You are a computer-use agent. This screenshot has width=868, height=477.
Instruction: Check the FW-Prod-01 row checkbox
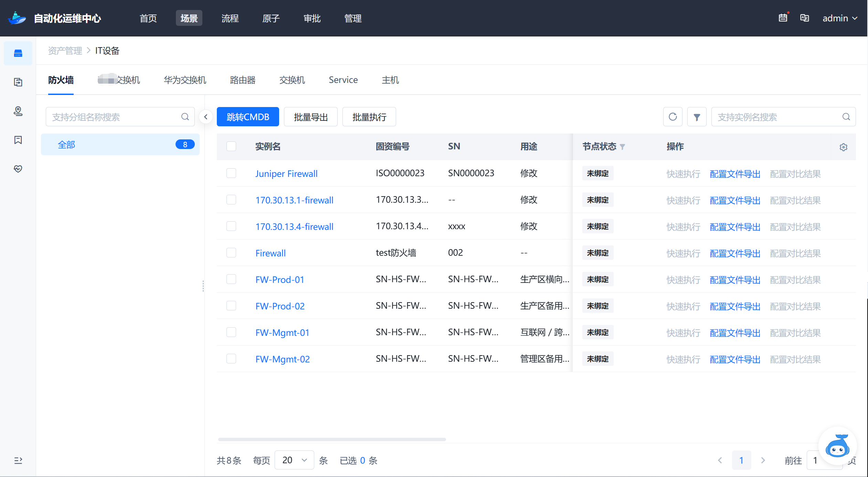click(231, 279)
